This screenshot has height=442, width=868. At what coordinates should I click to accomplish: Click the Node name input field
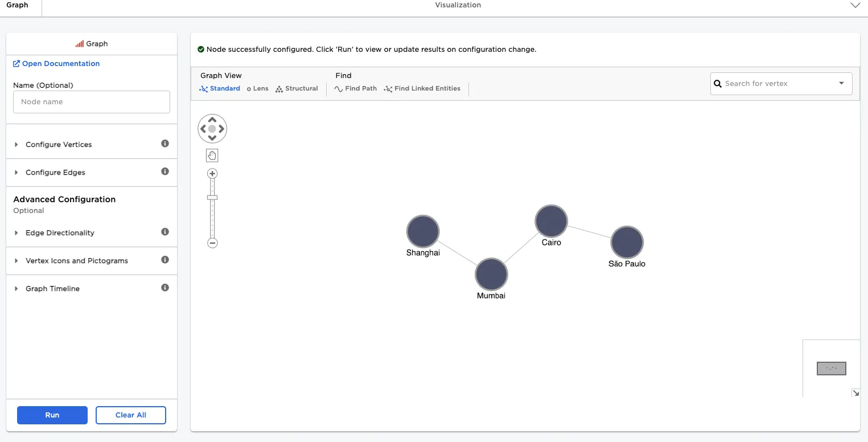92,102
